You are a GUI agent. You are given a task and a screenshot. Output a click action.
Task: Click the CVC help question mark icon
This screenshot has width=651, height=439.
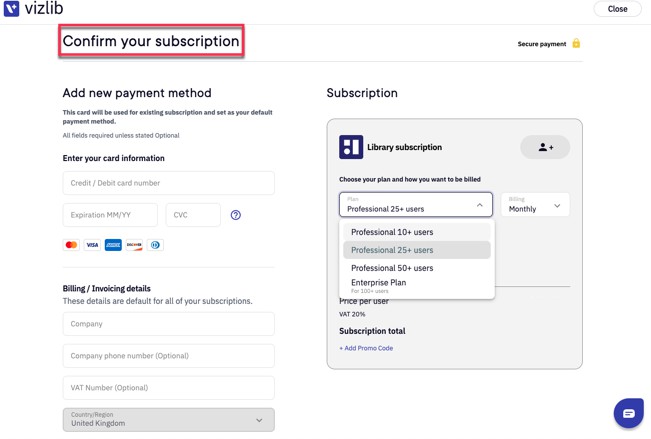pyautogui.click(x=235, y=215)
